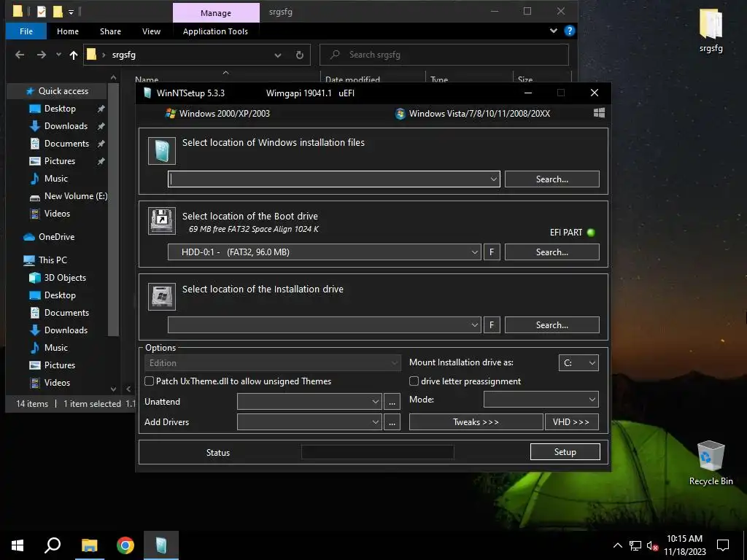Click the Explorer sidebar scrollbar
Viewport: 747px width, 560px height.
click(113, 209)
